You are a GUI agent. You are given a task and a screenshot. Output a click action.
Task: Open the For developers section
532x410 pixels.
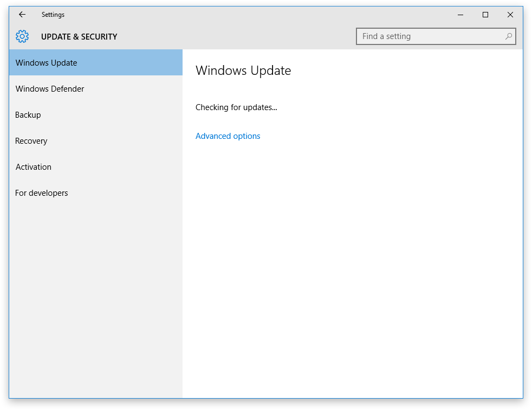(x=42, y=193)
